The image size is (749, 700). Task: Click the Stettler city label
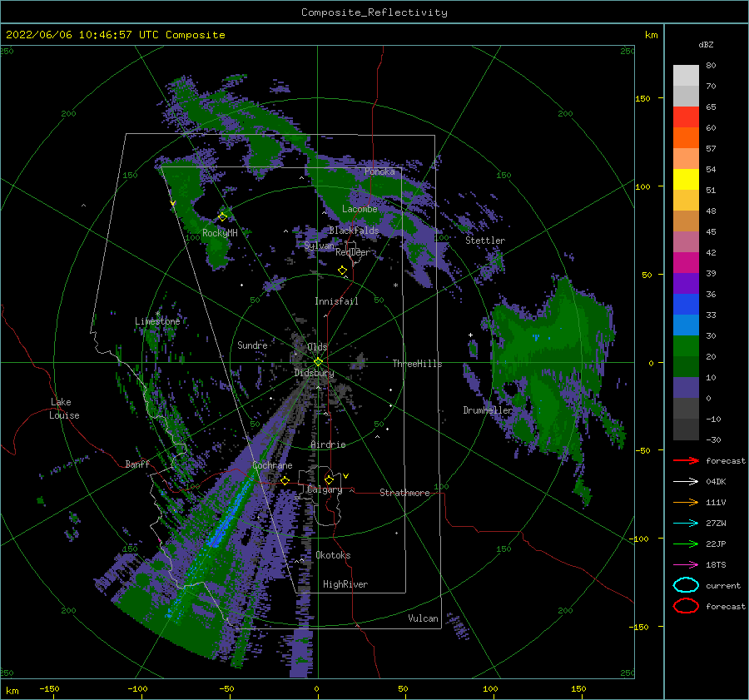tap(485, 241)
